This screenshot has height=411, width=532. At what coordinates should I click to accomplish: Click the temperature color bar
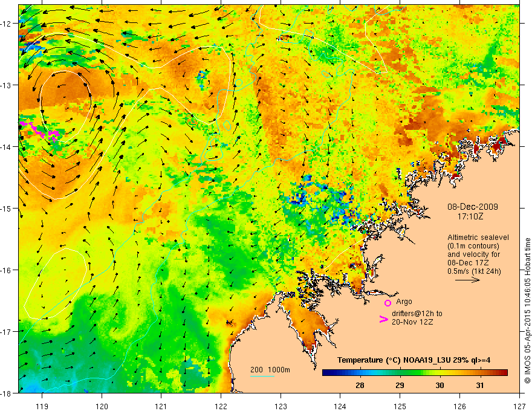415,372
